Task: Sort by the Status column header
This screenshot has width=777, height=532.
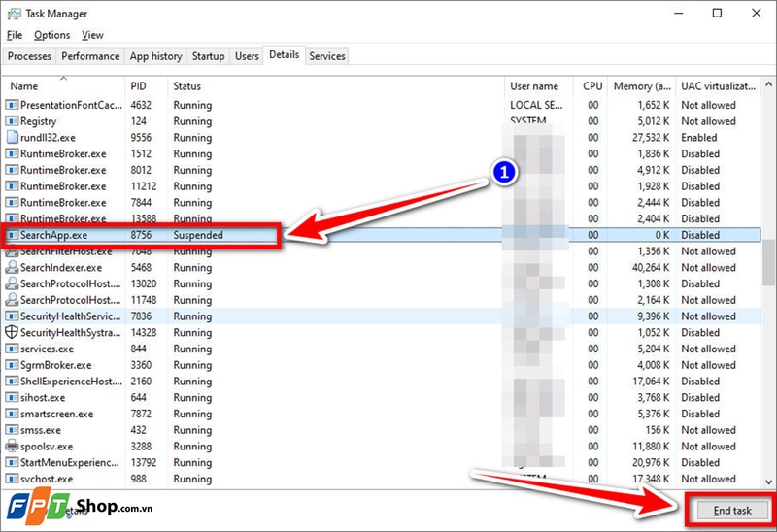Action: pos(336,86)
